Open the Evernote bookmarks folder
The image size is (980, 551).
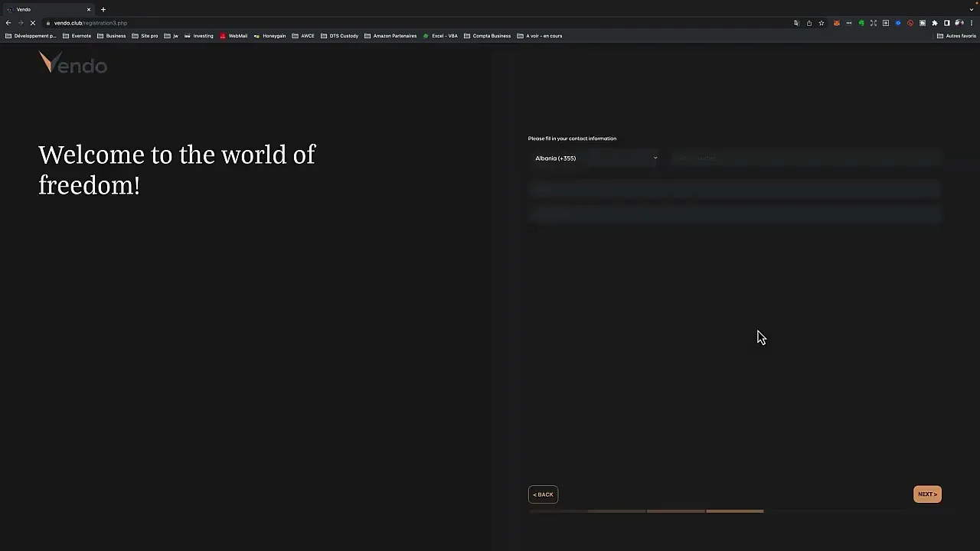pos(77,36)
